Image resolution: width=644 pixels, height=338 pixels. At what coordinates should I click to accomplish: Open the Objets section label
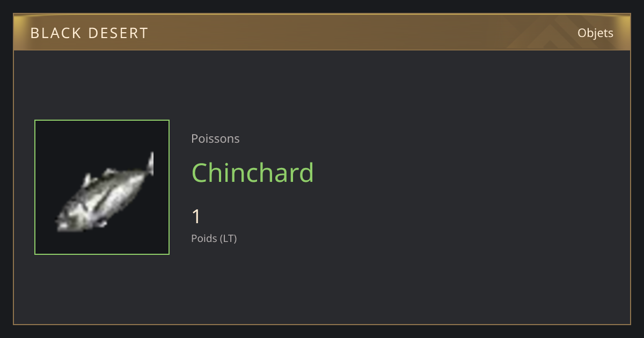(x=595, y=33)
